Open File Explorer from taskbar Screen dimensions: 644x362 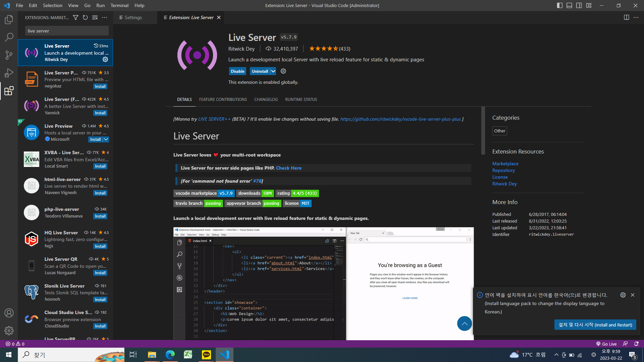(152, 355)
